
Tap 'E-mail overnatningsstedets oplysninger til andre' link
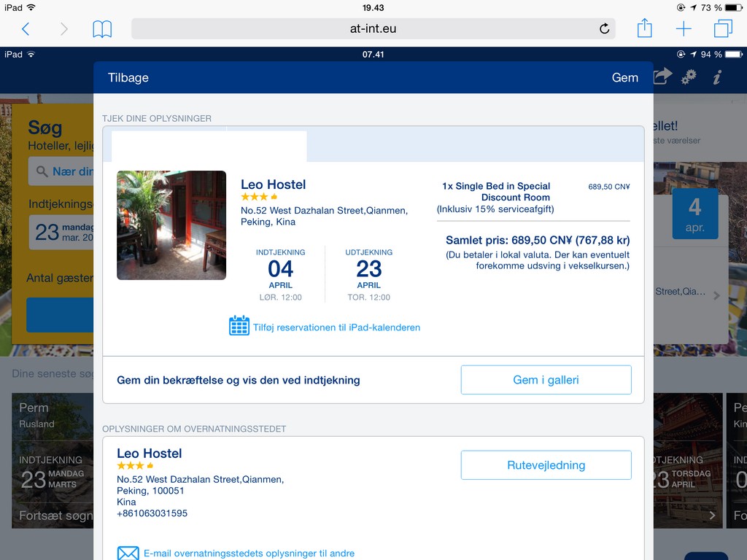point(249,553)
